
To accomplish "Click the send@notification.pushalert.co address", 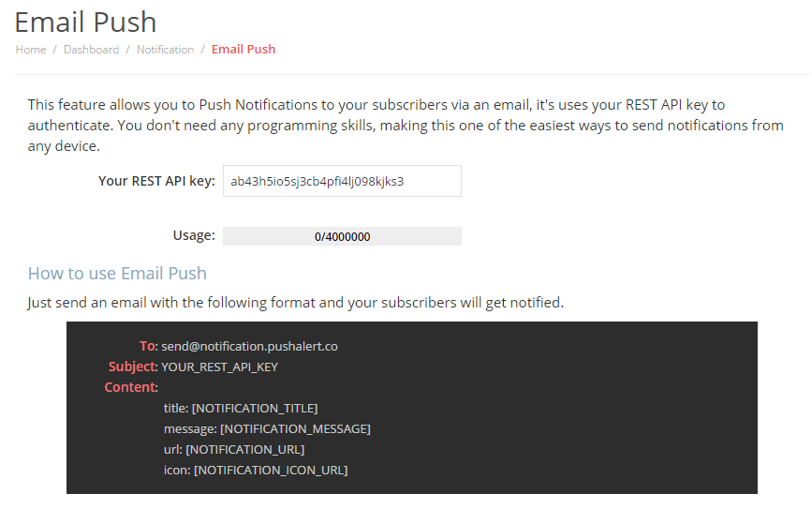I will pyautogui.click(x=250, y=346).
